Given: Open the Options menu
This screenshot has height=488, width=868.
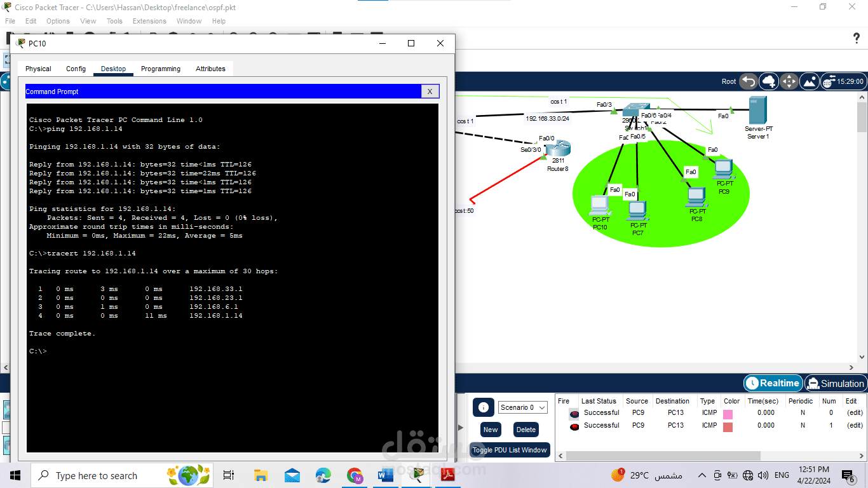Looking at the screenshot, I should tap(58, 21).
